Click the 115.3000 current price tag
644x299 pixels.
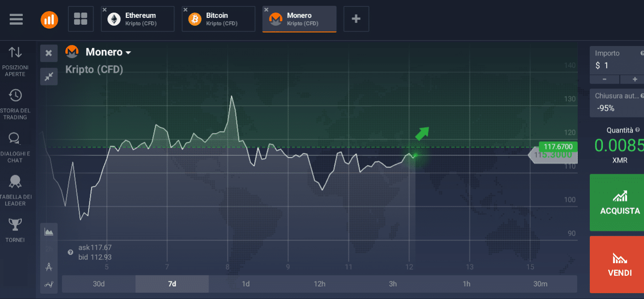point(553,155)
